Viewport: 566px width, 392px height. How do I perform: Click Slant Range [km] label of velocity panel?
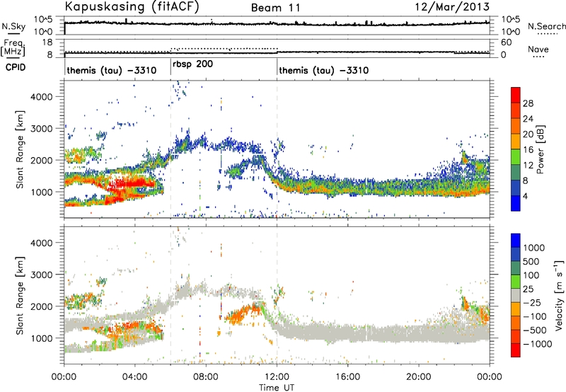coord(20,296)
